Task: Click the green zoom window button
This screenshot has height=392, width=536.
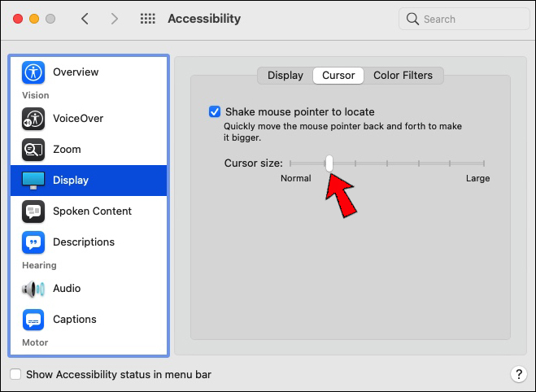Action: [50, 19]
